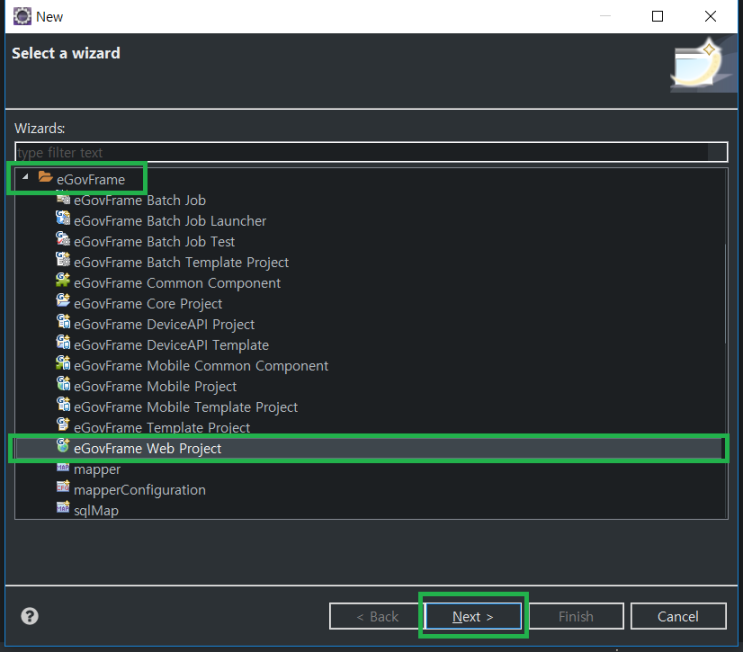Select eGovFrame DeviceAPI Template text
The width and height of the screenshot is (743, 652).
coord(172,345)
